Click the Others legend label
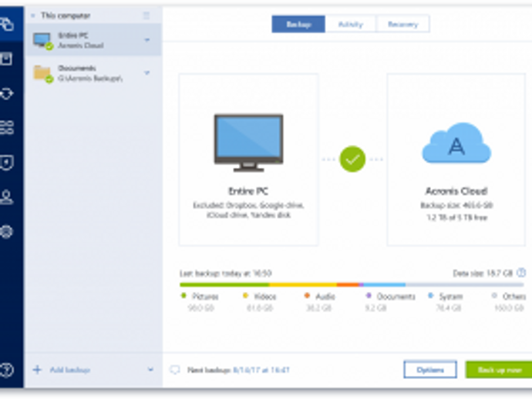532x399 pixels. click(514, 297)
